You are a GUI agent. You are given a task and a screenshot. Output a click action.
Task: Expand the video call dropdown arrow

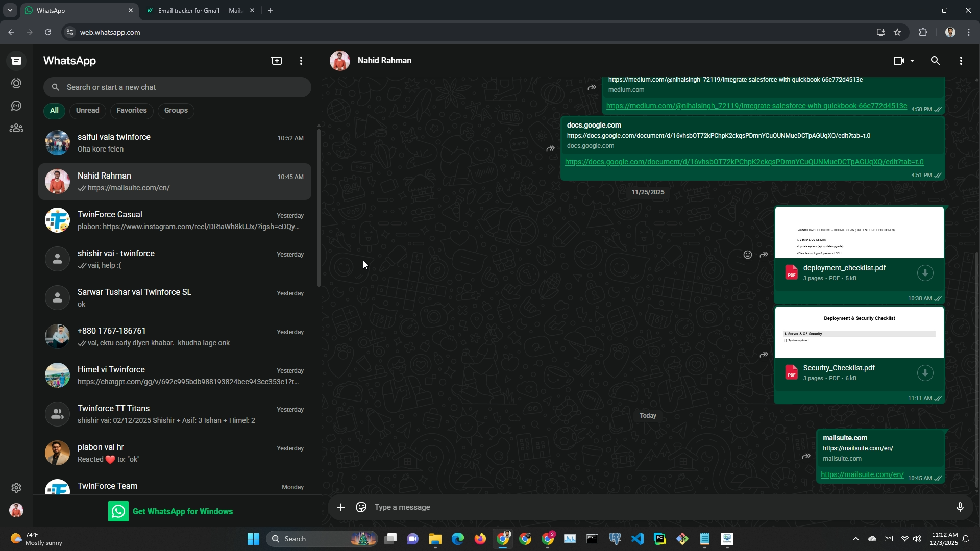(x=912, y=61)
